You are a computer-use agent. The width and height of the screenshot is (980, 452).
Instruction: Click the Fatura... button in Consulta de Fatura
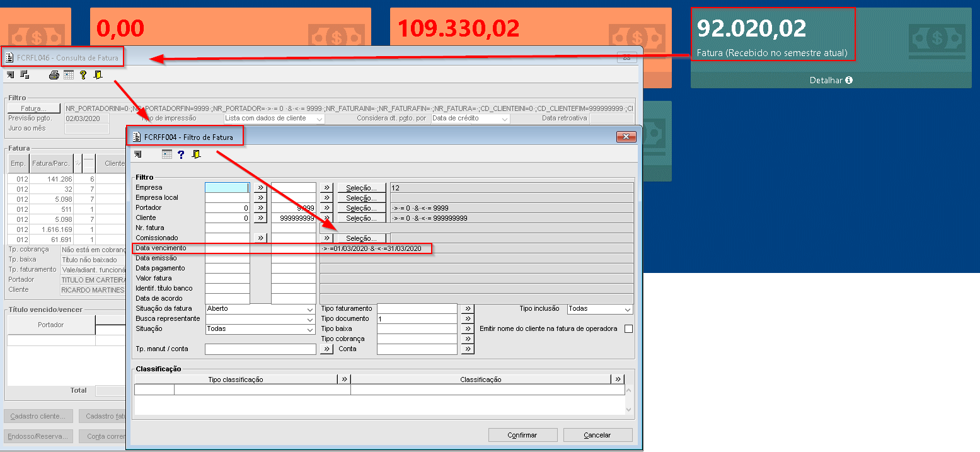[34, 108]
